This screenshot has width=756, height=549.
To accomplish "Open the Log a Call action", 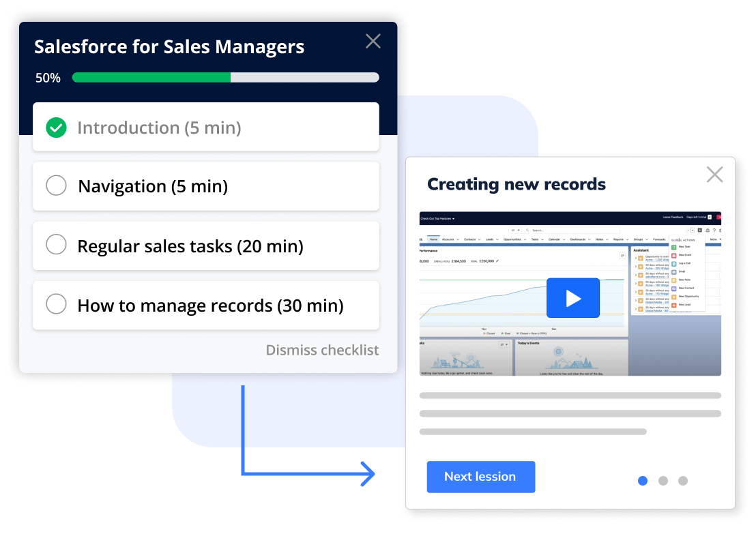I will [673, 263].
